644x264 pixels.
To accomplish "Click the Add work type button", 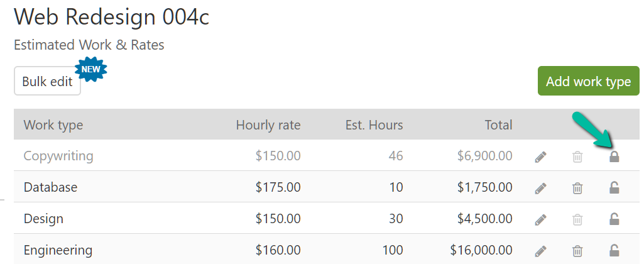I will (588, 82).
